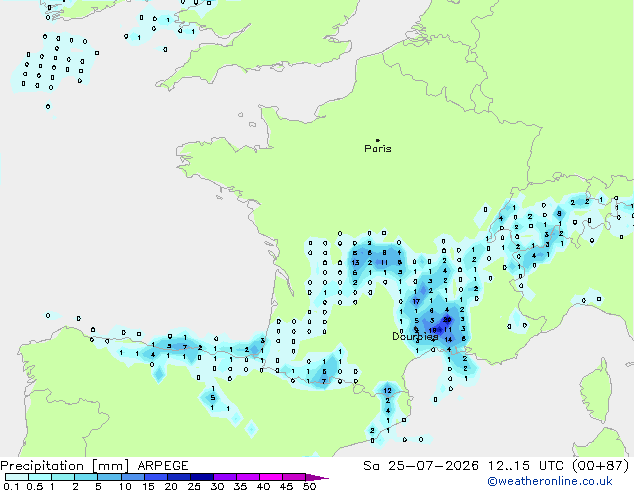The image size is (634, 490).
Task: Select the 0.5–1 mm legend swatch
Action: click(x=40, y=477)
